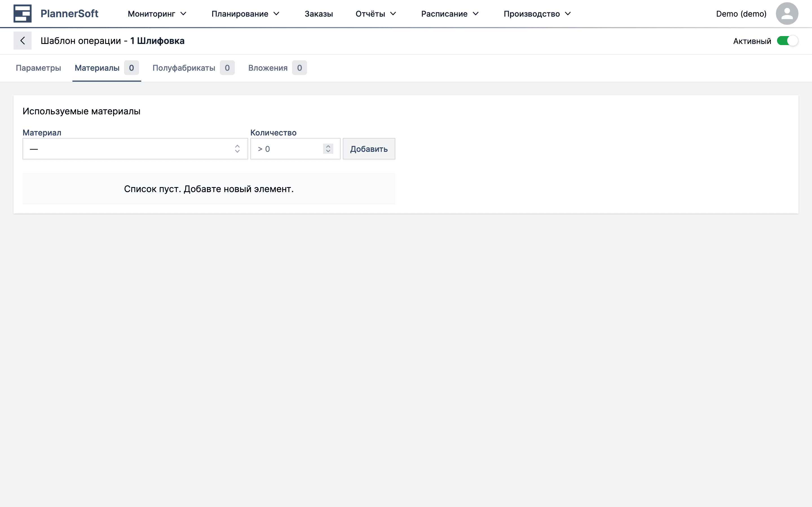Toggle the Активный switch off
812x507 pixels.
787,41
